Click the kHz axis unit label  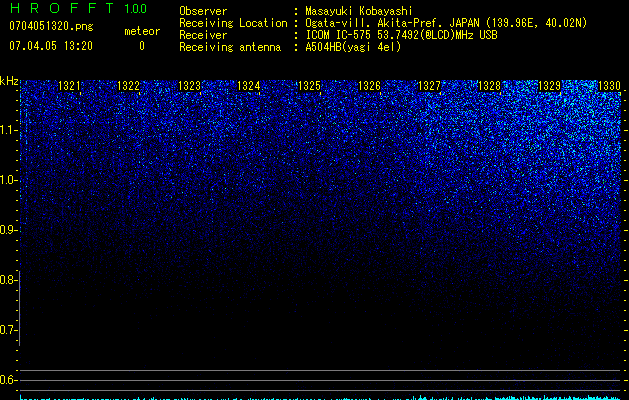tap(9, 81)
